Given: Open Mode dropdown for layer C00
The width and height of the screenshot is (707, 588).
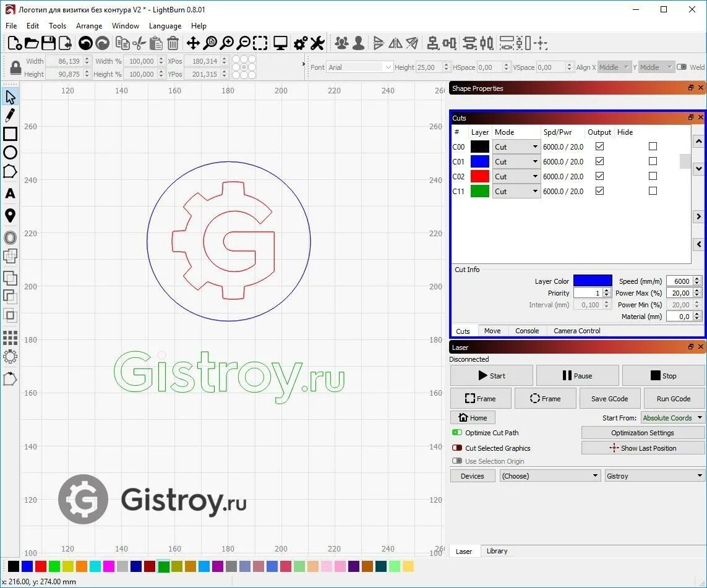Looking at the screenshot, I should [x=516, y=147].
